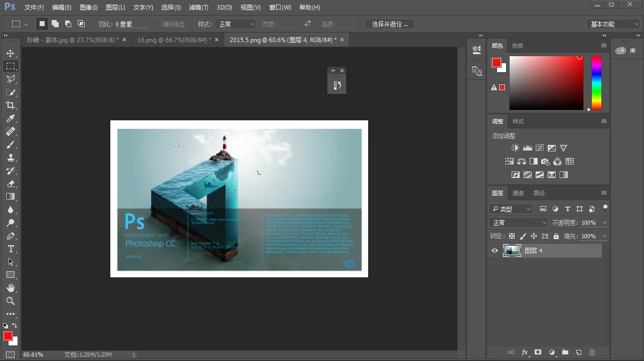Select the Polygonal Lasso tool
The height and width of the screenshot is (361, 644).
11,79
